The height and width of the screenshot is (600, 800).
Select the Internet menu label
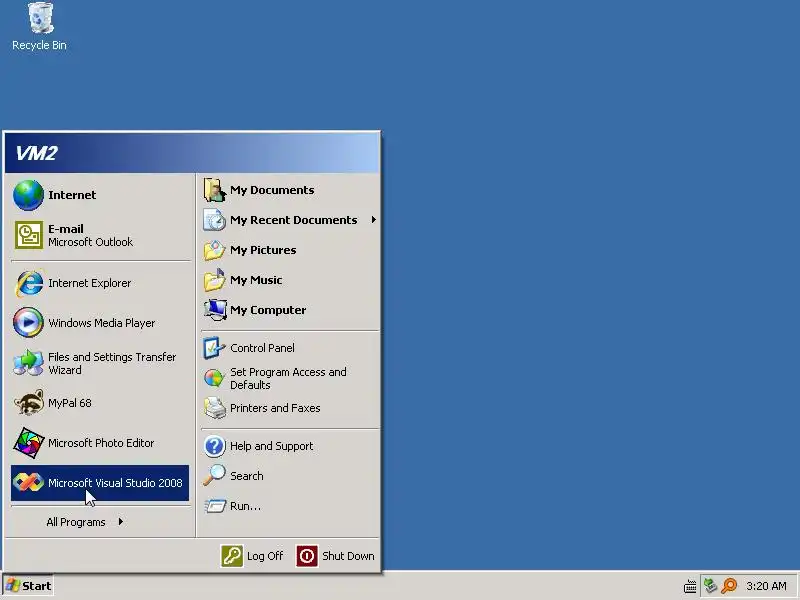[x=72, y=195]
